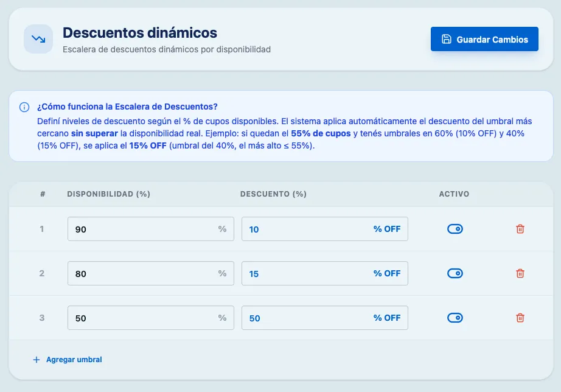Screen dimensions: 561x392
Task: Click the ACTIVO column header
Action: click(x=454, y=194)
